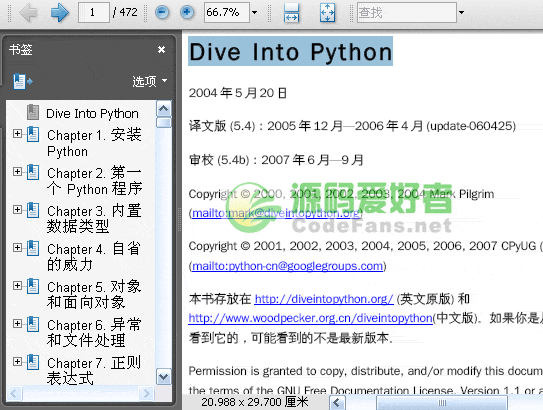Click Chapter 3 bookmark page icon
Viewport: 543px width, 410px height.
pyautogui.click(x=33, y=210)
